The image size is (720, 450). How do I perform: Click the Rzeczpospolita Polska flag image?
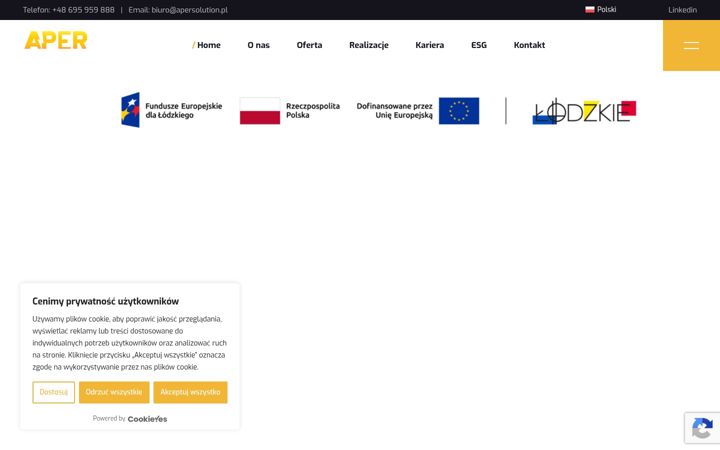[x=260, y=111]
